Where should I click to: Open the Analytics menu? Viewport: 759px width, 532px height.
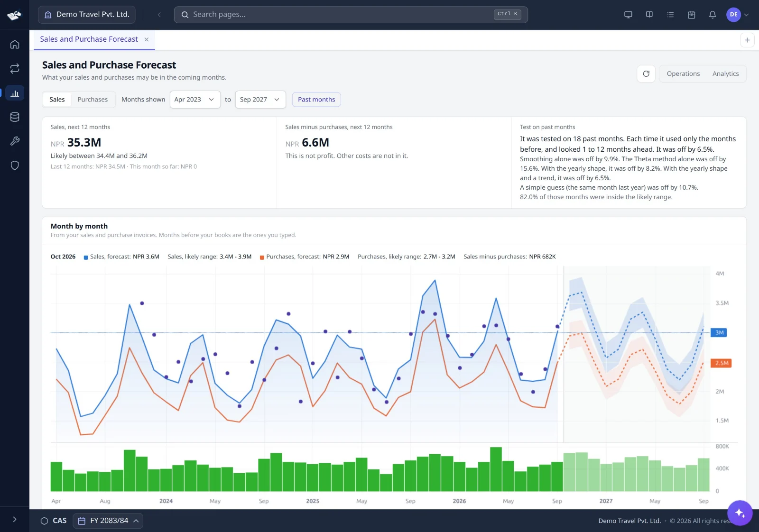coord(725,74)
